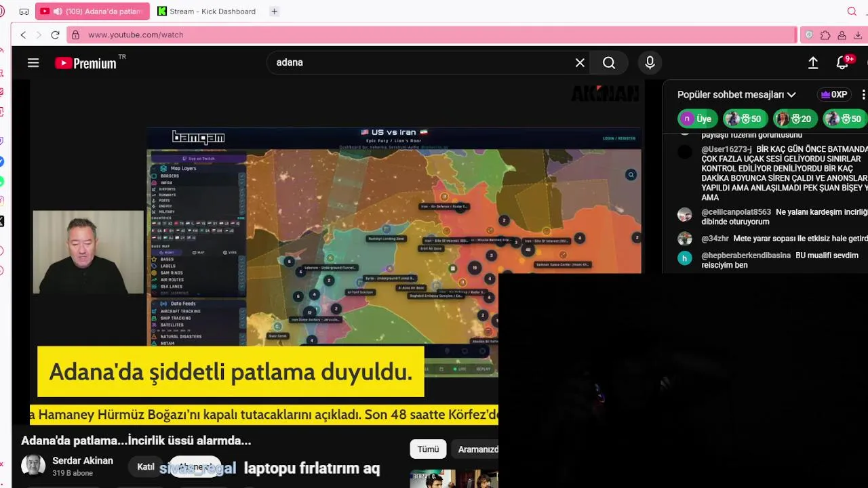868x488 pixels.
Task: Open live chat three-dot options menu
Action: [x=863, y=95]
